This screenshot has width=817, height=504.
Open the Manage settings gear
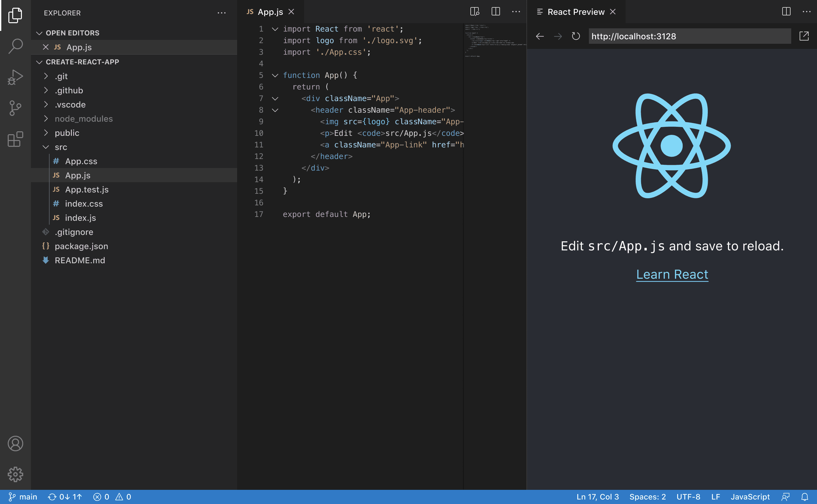(x=15, y=474)
